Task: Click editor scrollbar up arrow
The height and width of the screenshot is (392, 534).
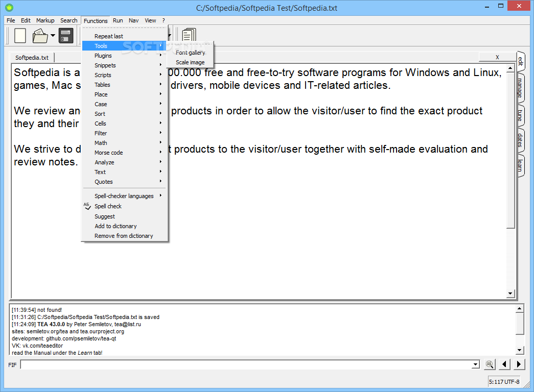Action: 510,68
